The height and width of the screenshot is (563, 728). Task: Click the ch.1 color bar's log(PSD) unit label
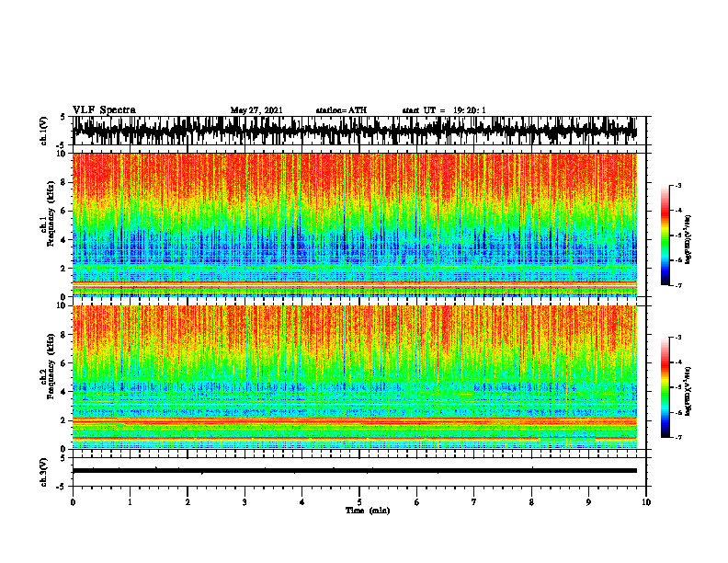tap(688, 240)
